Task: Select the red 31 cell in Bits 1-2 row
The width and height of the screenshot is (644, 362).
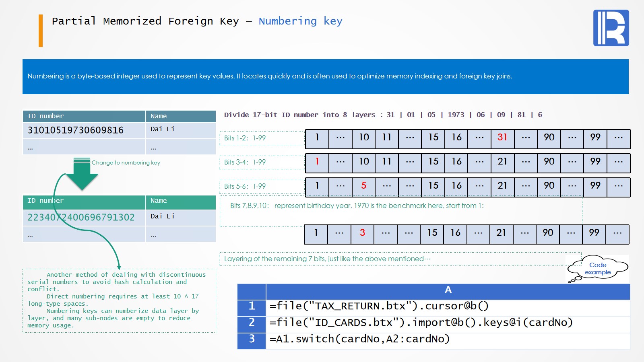Action: pyautogui.click(x=502, y=138)
